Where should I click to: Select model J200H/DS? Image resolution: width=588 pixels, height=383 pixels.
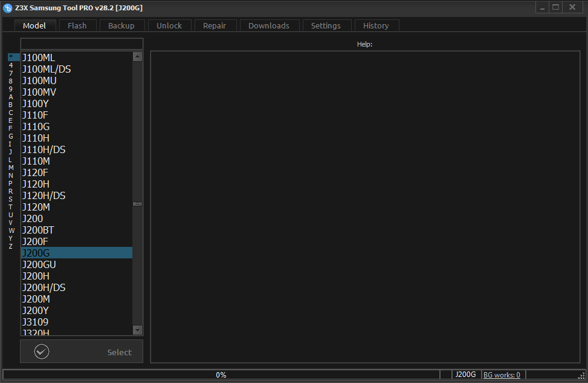pos(77,287)
